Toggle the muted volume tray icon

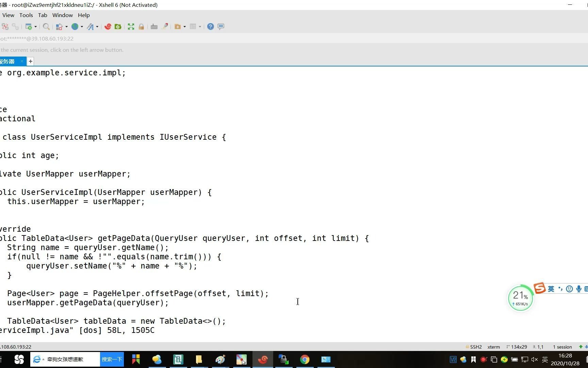535,359
